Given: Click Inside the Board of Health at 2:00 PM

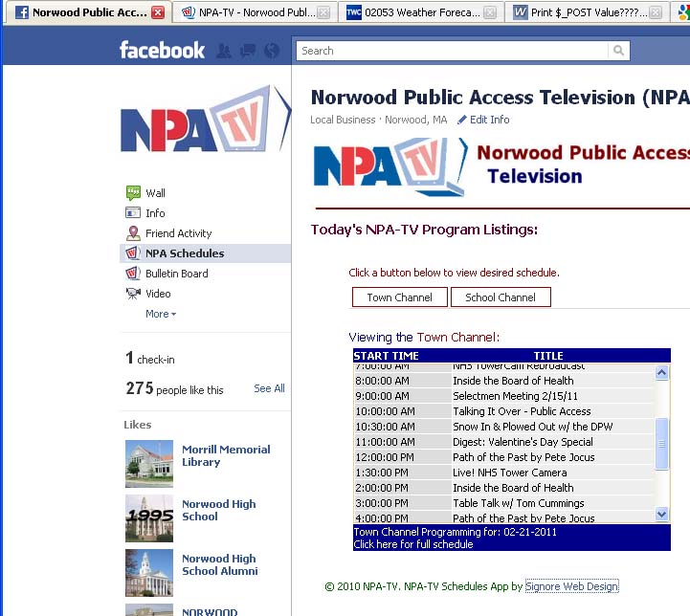Looking at the screenshot, I should coord(513,488).
